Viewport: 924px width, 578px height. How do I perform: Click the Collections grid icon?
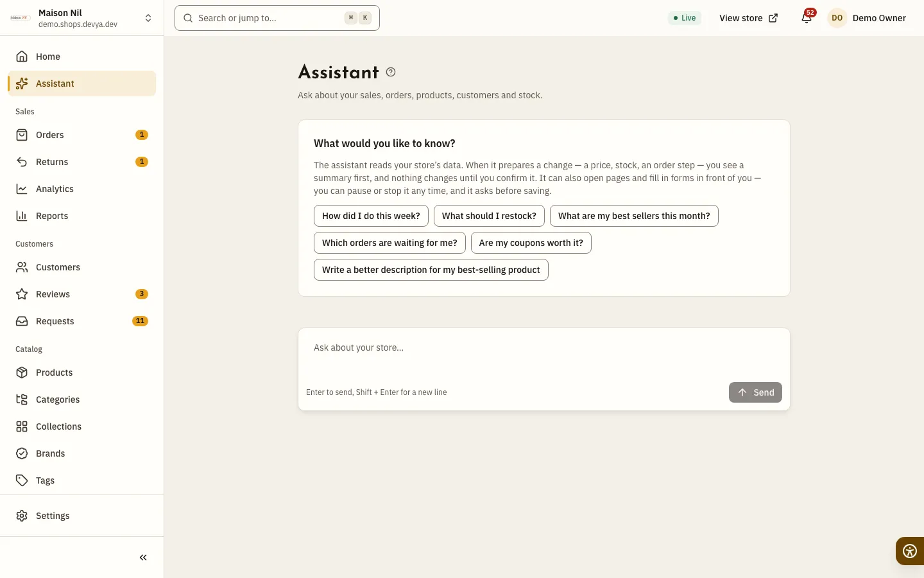point(22,426)
